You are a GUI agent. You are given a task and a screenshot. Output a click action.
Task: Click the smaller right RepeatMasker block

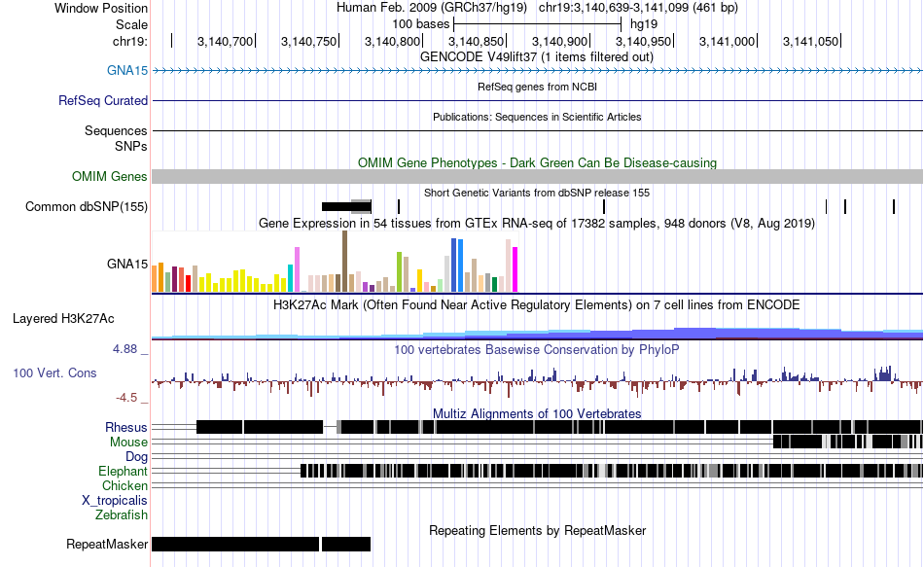click(x=346, y=544)
